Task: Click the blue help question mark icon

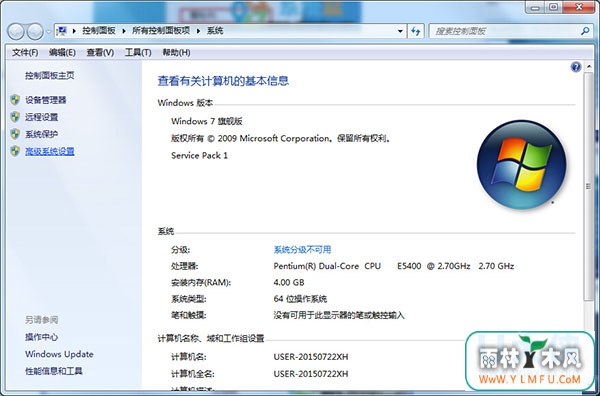Action: (x=576, y=67)
